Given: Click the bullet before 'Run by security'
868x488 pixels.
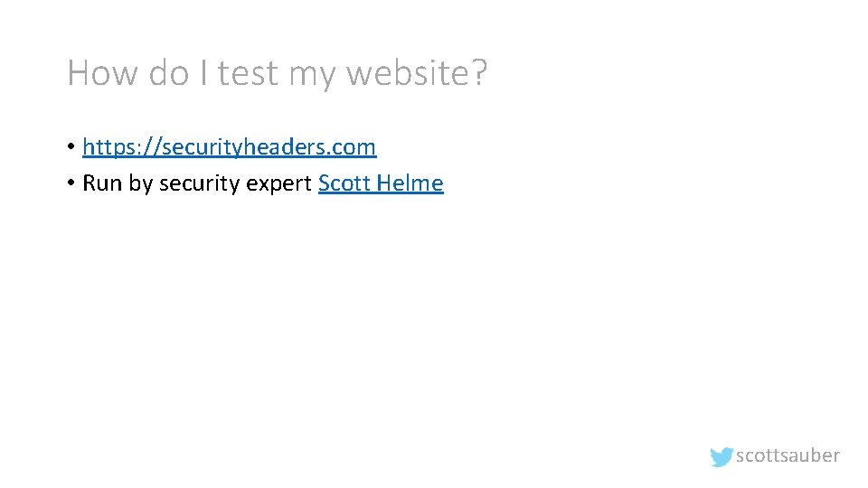Looking at the screenshot, I should 71,183.
